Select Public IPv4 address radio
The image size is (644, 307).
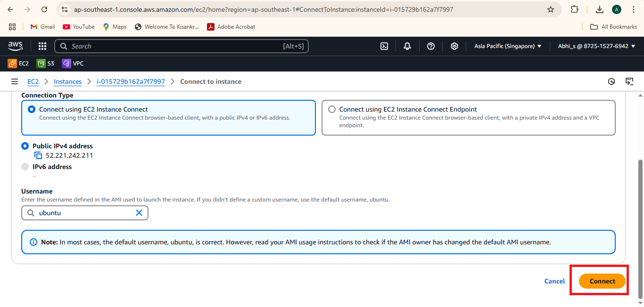pos(25,146)
